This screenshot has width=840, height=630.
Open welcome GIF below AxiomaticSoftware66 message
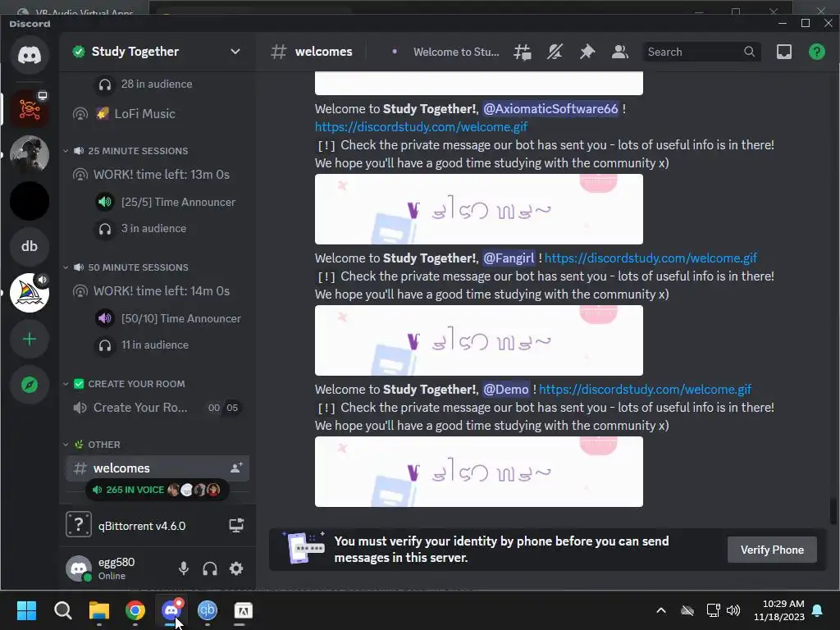(479, 209)
